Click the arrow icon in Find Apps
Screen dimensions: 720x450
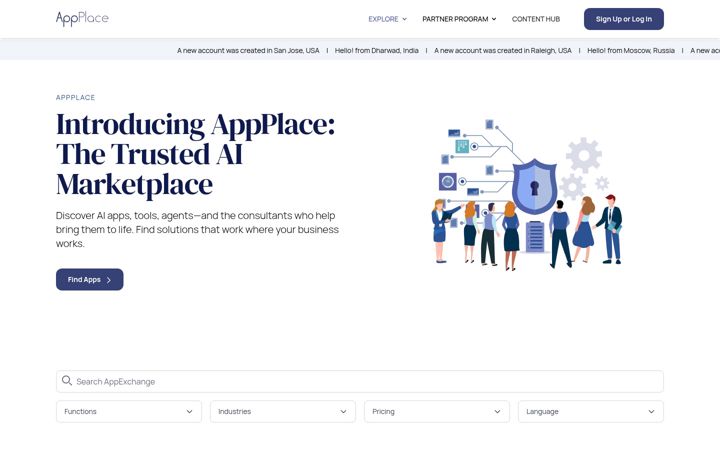[109, 280]
